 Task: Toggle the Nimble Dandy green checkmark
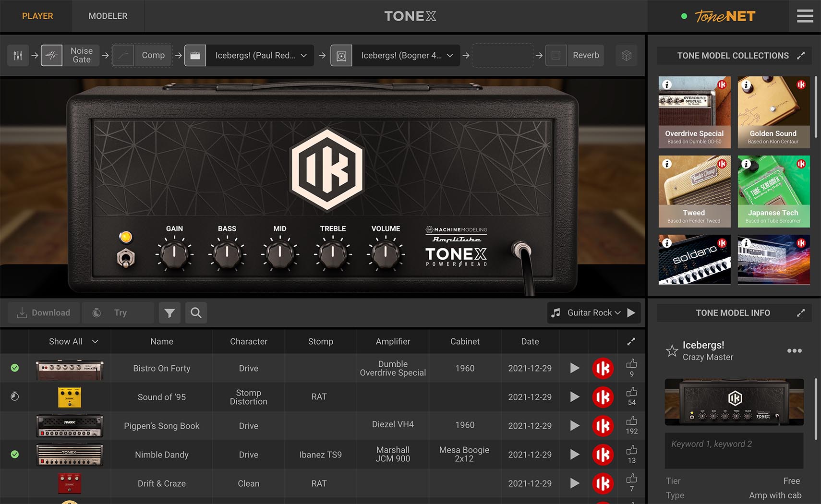[15, 454]
